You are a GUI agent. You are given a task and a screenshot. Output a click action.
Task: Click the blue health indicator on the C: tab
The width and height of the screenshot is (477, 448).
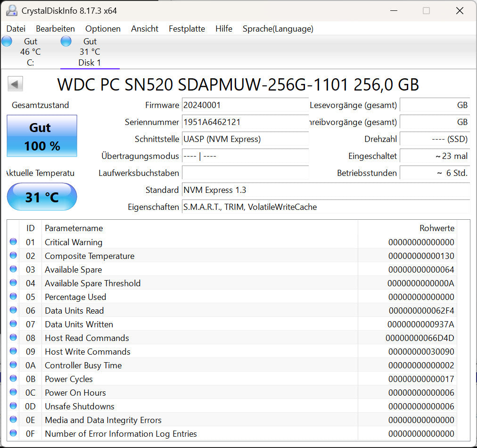(x=7, y=41)
